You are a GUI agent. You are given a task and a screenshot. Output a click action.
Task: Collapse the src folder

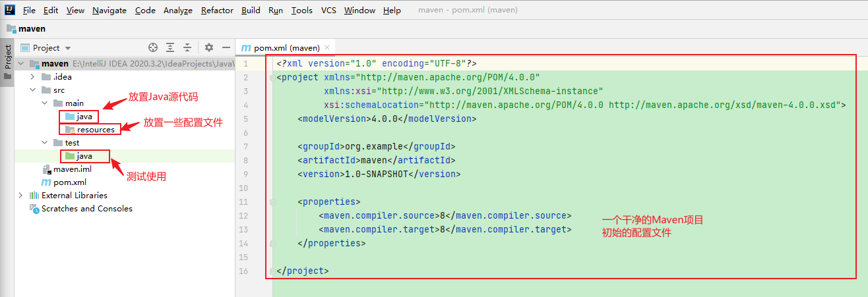point(33,90)
